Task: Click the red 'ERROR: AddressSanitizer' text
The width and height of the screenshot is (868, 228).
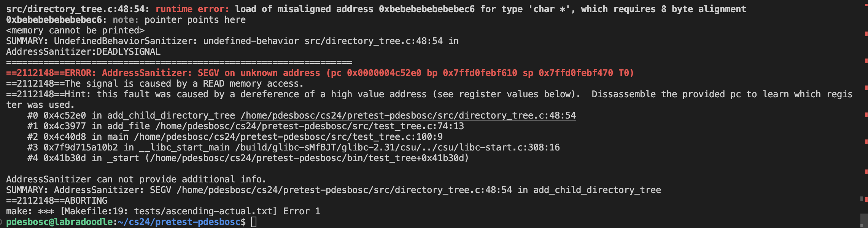Action: point(128,73)
